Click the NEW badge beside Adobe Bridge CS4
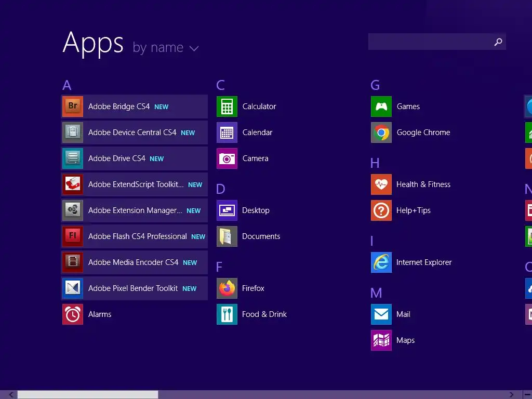Screen dimensions: 532x399 (161, 107)
